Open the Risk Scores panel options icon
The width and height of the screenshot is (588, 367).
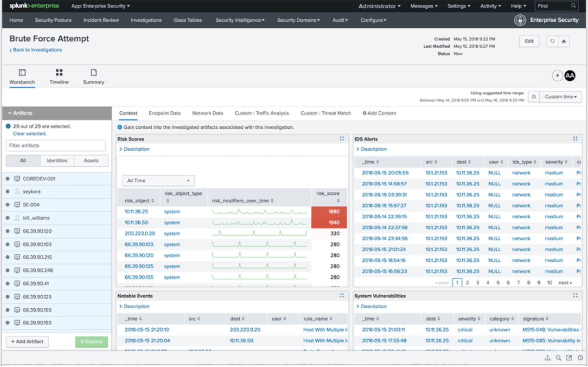click(342, 139)
